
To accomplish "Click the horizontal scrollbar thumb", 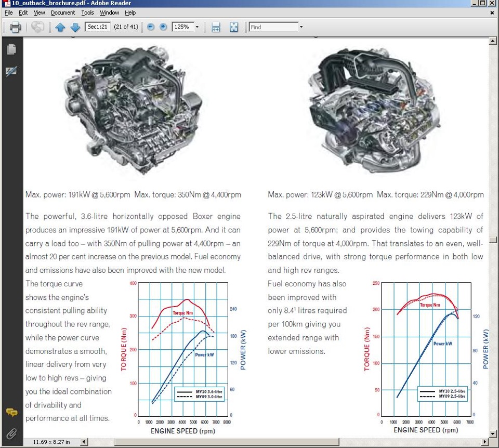I will coord(227,442).
